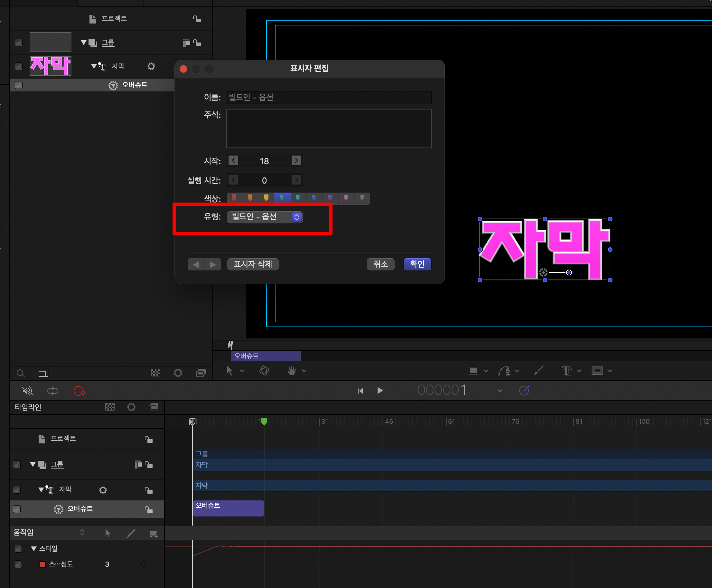Collapse the 자막 layer disclosure triangle
The width and height of the screenshot is (712, 588).
[94, 66]
